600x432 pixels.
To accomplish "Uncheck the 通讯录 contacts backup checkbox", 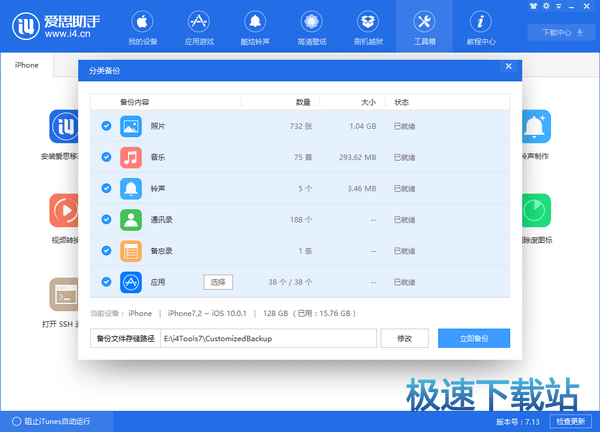I will point(106,219).
